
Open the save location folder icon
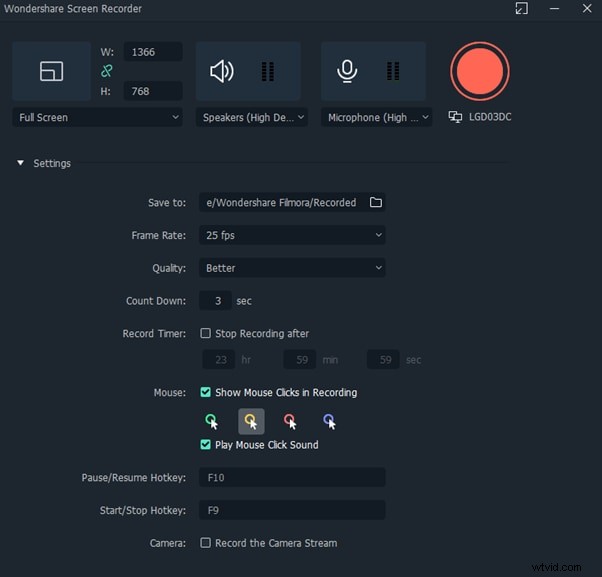point(376,202)
